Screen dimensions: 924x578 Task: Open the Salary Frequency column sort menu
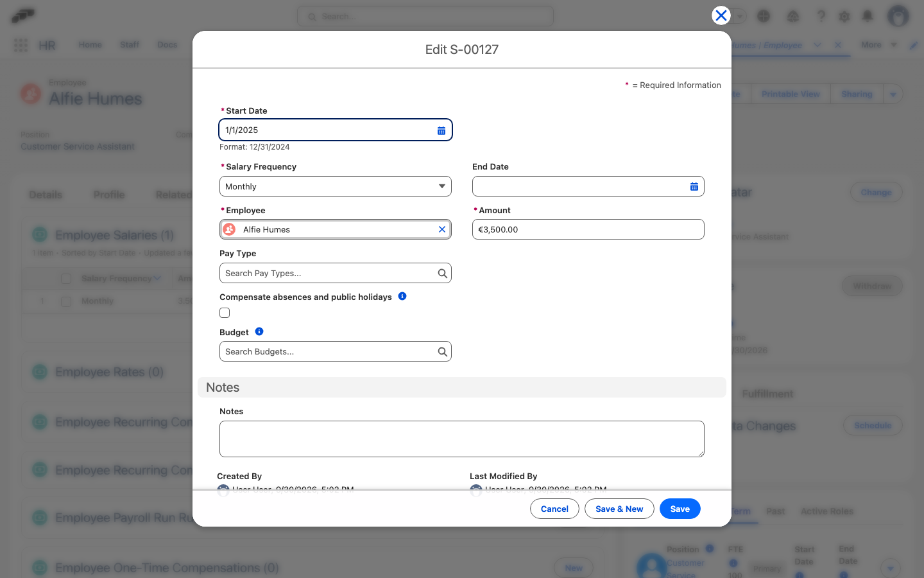coord(158,279)
